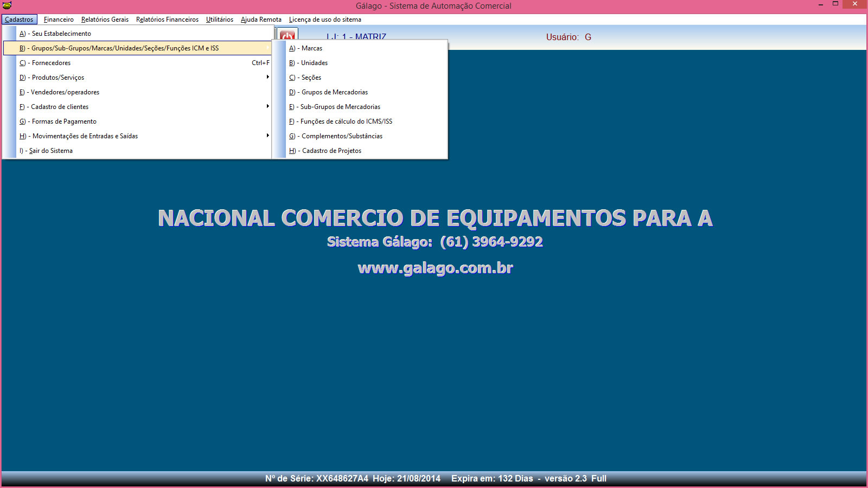Click the www.galago.com.br website text
The image size is (868, 488).
click(435, 268)
